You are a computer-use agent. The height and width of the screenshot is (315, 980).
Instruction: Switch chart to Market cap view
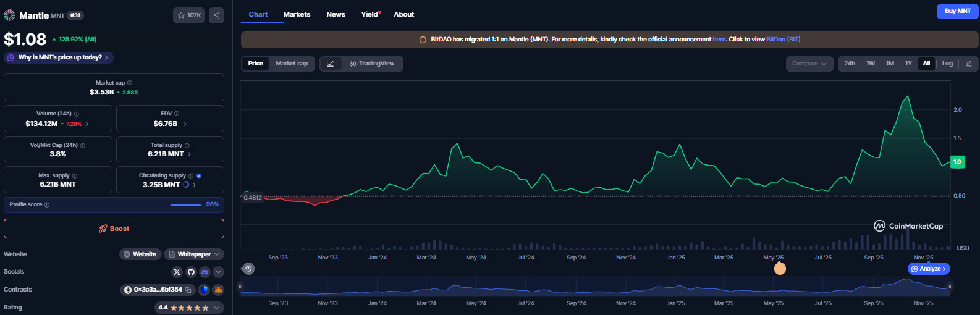pos(292,64)
